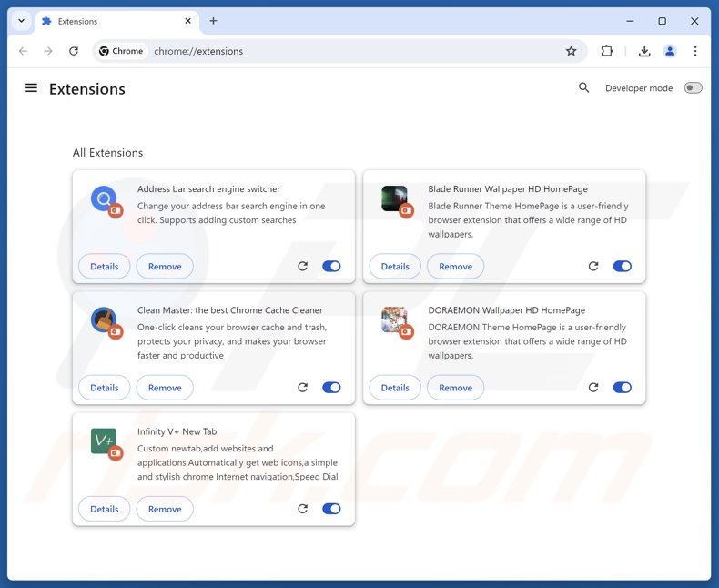This screenshot has height=588, width=719.
Task: Open the tab search dropdown arrow
Action: (x=21, y=21)
